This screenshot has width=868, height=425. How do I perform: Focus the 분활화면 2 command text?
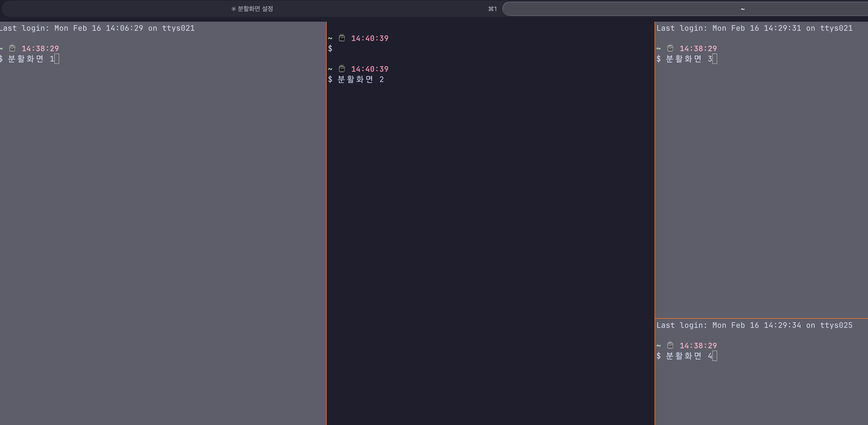[360, 79]
